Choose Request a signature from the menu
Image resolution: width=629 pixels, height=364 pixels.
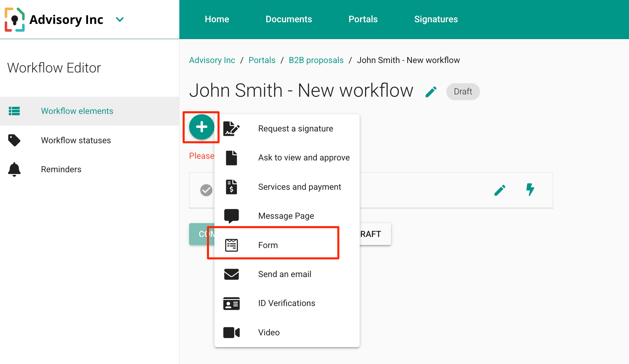295,129
